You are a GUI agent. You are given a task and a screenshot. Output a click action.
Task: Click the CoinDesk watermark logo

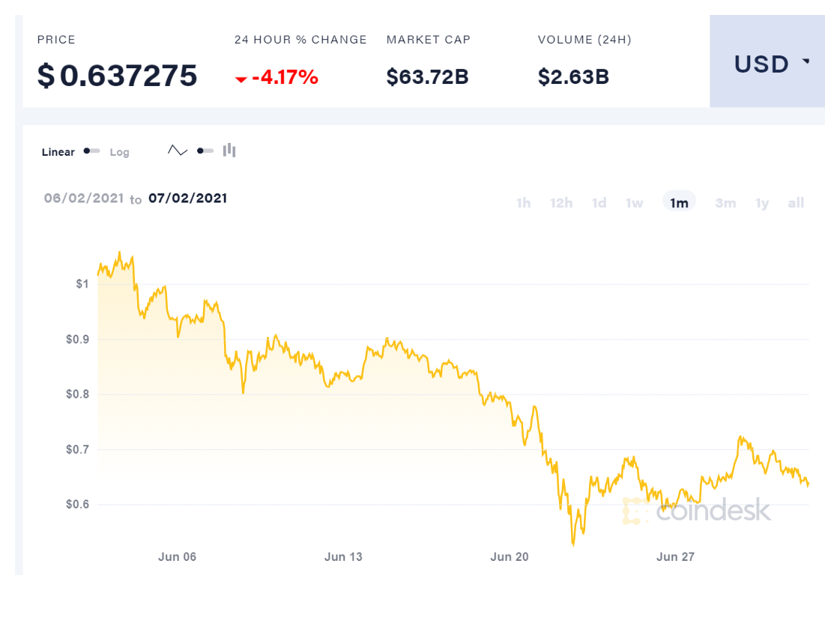696,511
